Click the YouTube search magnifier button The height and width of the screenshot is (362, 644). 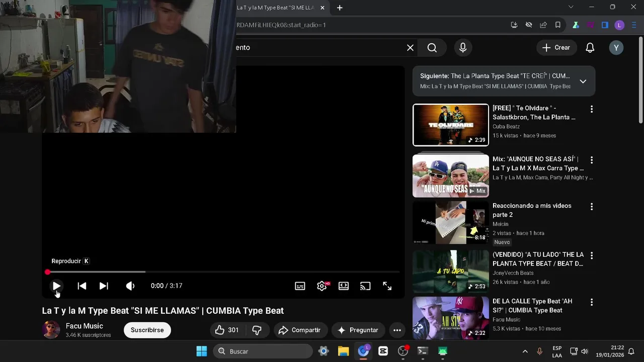tap(432, 47)
